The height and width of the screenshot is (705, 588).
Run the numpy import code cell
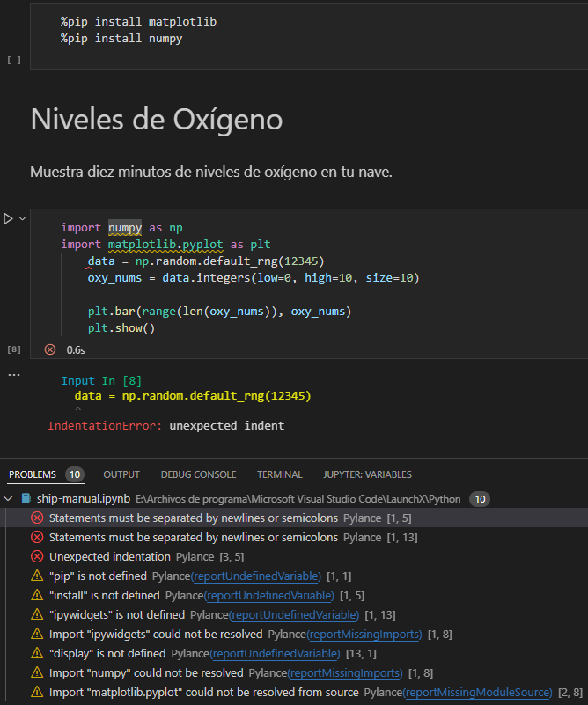pos(8,219)
